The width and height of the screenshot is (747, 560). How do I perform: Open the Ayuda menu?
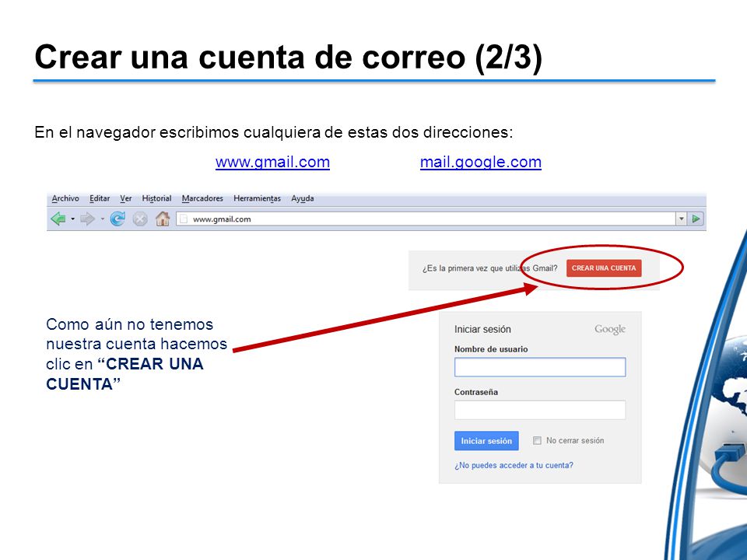click(x=303, y=198)
